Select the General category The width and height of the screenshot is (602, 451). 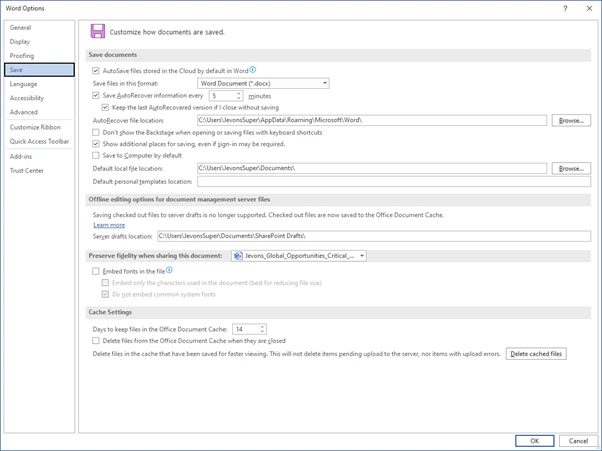point(39,28)
